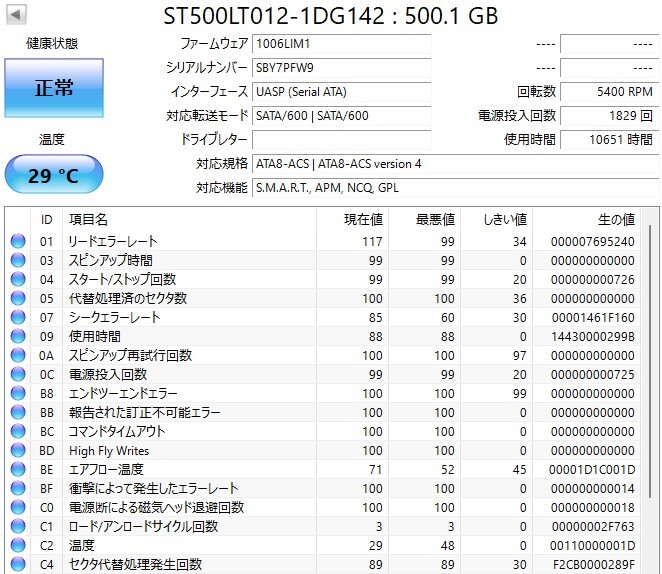Click raw value 00000002F763
The image size is (662, 574).
[593, 527]
